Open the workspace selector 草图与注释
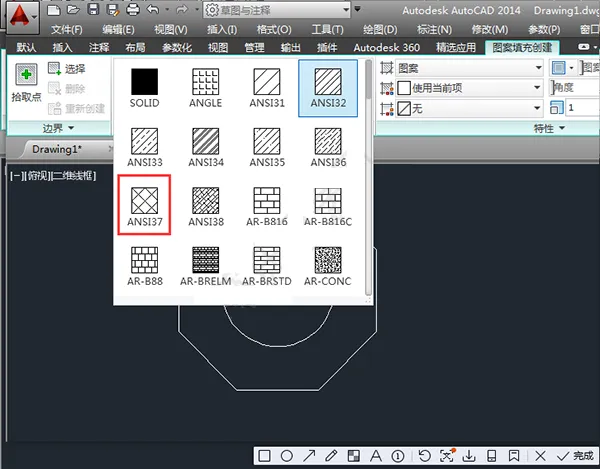This screenshot has width=600, height=469. click(x=277, y=10)
